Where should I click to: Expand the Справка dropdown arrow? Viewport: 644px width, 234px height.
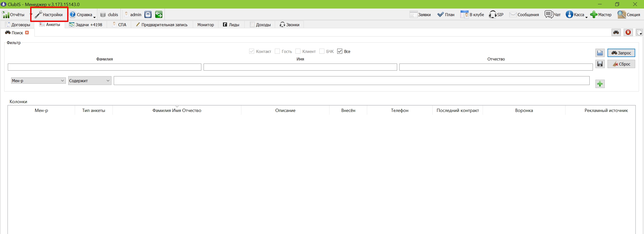95,17
